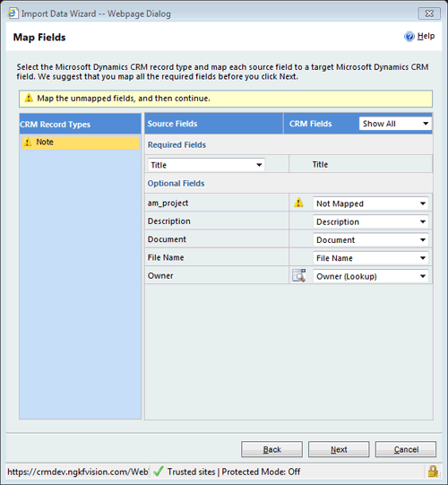The image size is (448, 485).
Task: Select the Note record type
Action: click(81, 143)
